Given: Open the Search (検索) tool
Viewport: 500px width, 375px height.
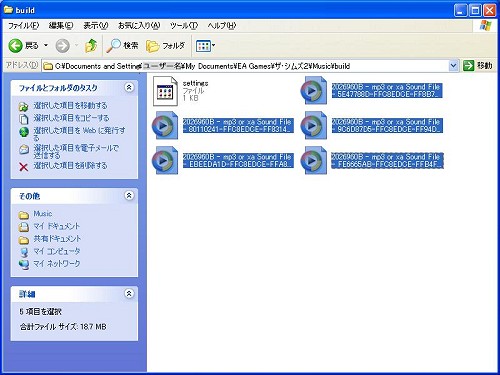Looking at the screenshot, I should pos(122,46).
